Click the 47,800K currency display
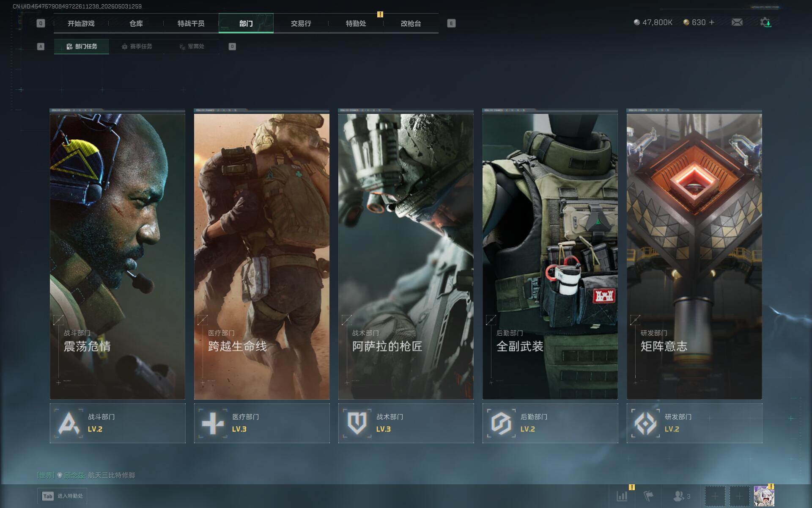812x508 pixels. [653, 22]
